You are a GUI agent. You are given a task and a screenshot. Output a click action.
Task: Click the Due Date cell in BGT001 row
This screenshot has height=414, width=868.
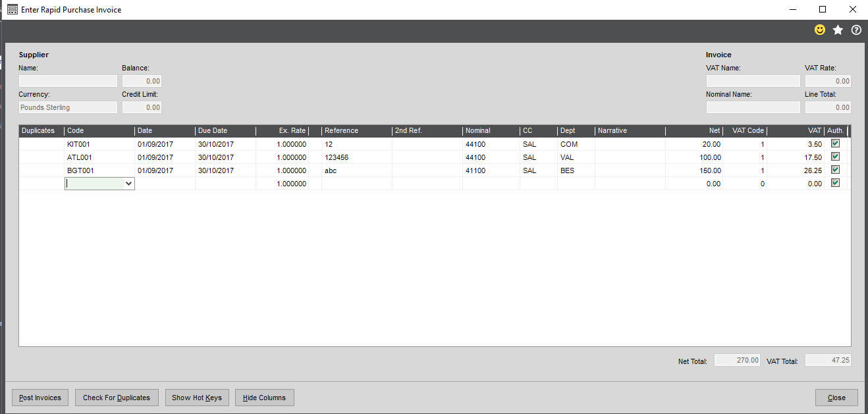225,170
